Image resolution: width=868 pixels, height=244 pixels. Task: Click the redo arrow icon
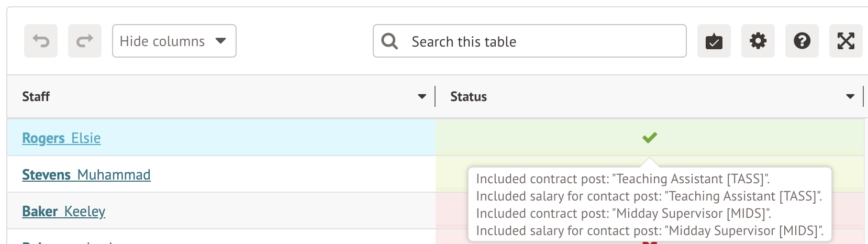pyautogui.click(x=85, y=41)
